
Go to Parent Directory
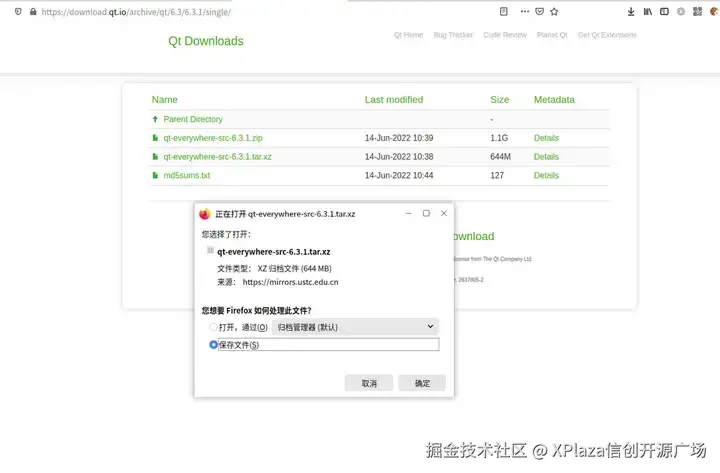[193, 119]
